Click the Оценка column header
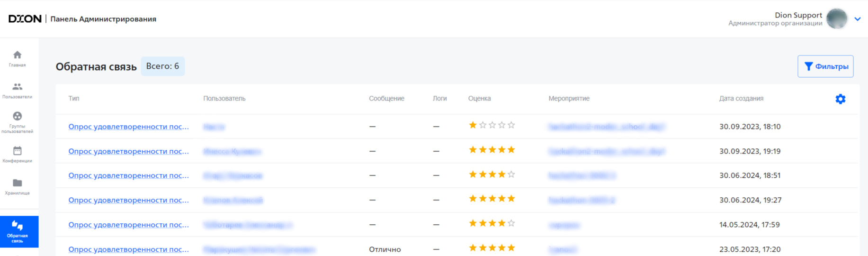Image resolution: width=868 pixels, height=256 pixels. [x=480, y=99]
